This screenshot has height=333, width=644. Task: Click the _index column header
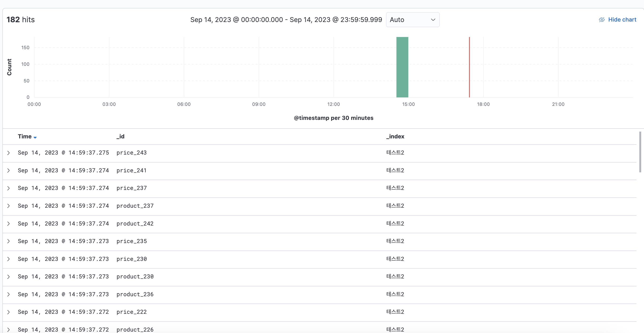tap(395, 136)
